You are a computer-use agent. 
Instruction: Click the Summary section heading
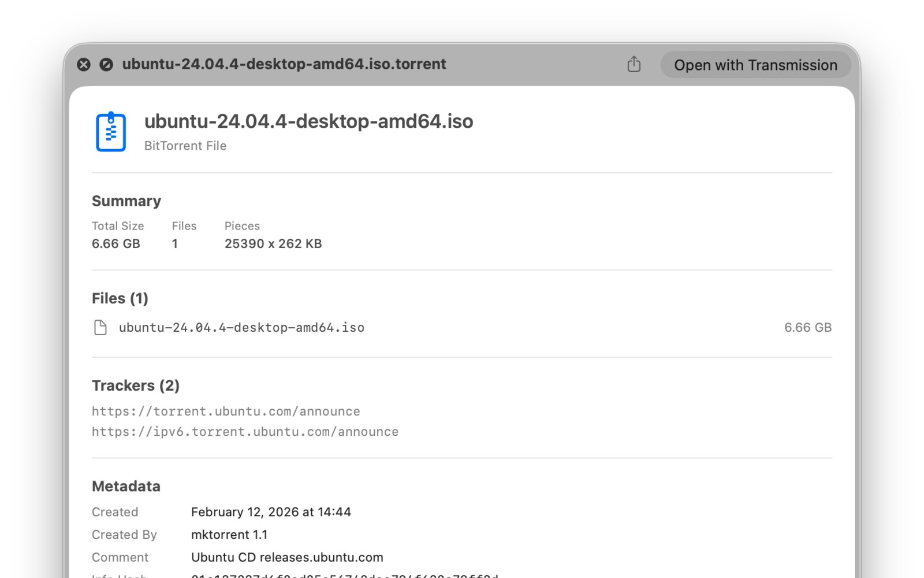[x=126, y=201]
